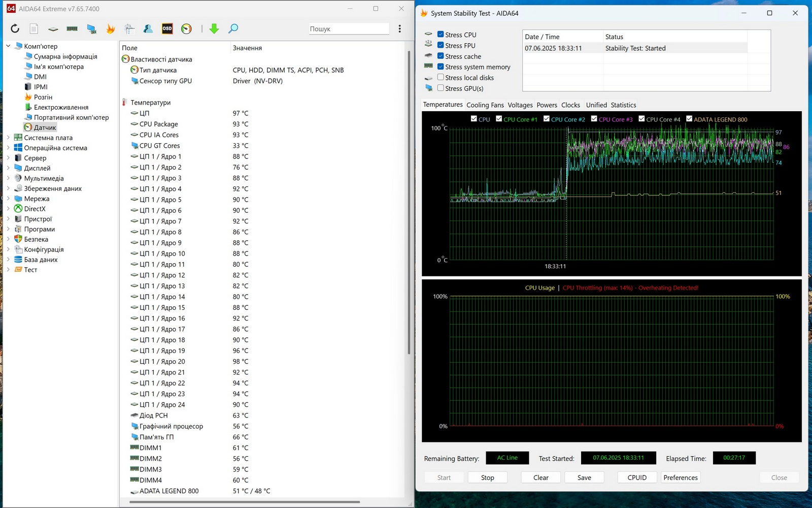Click the magnifier search toolbar icon
The width and height of the screenshot is (812, 508).
click(233, 29)
